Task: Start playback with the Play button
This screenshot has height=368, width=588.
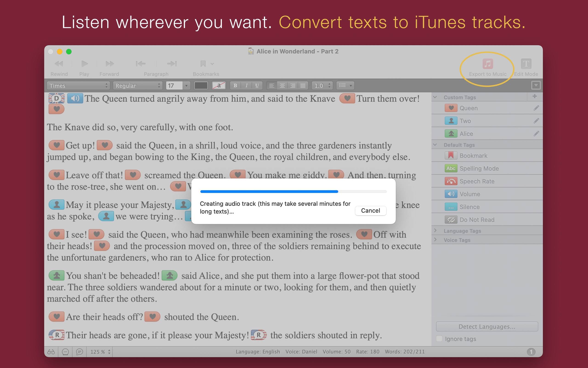Action: point(84,64)
